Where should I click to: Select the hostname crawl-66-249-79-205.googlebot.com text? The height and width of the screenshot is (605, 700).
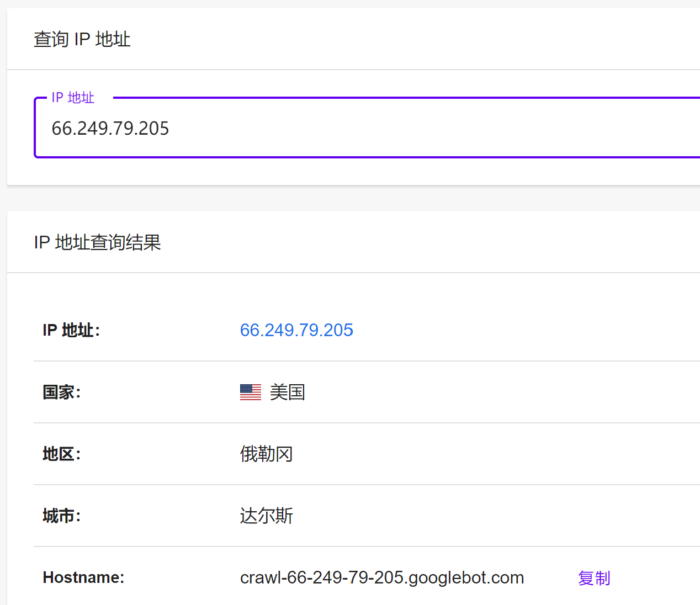coord(382,577)
